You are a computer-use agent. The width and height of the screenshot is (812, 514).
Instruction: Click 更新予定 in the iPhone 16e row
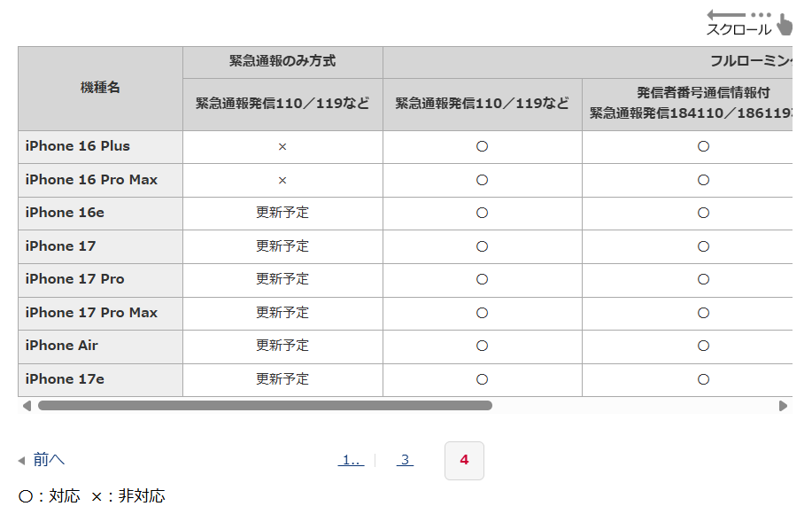[x=282, y=213]
